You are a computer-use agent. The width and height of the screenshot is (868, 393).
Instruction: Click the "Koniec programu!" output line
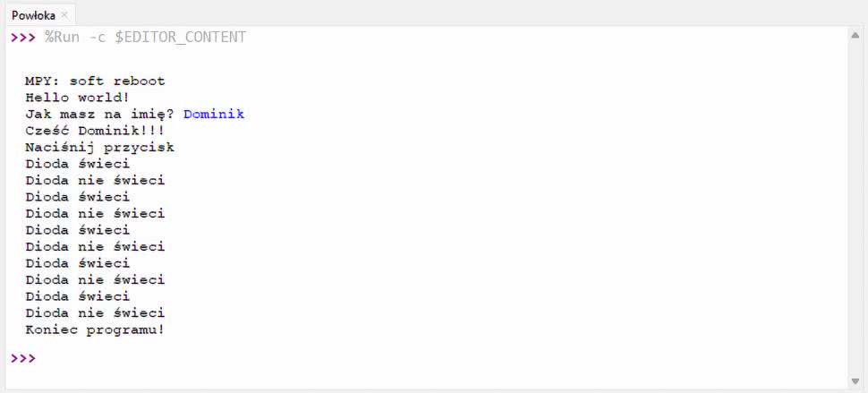95,329
